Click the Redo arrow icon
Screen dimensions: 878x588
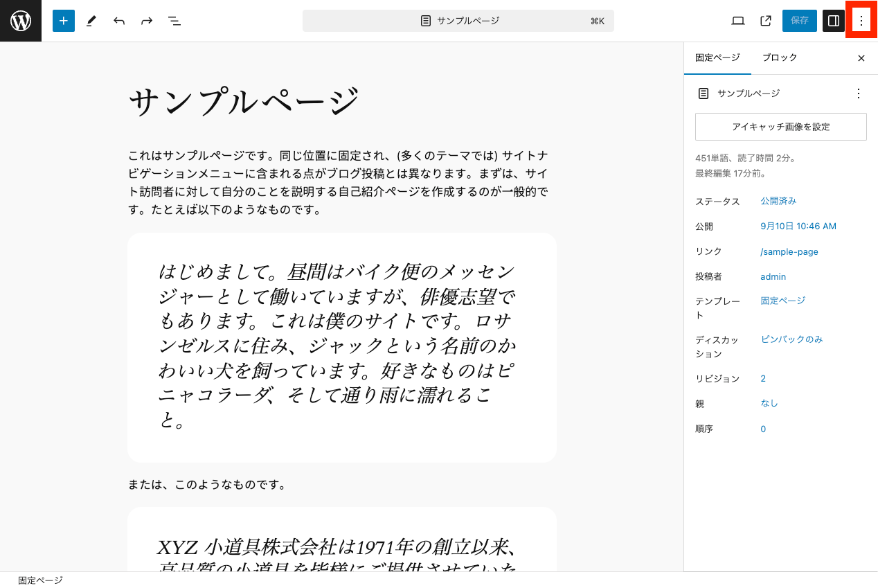pyautogui.click(x=147, y=21)
